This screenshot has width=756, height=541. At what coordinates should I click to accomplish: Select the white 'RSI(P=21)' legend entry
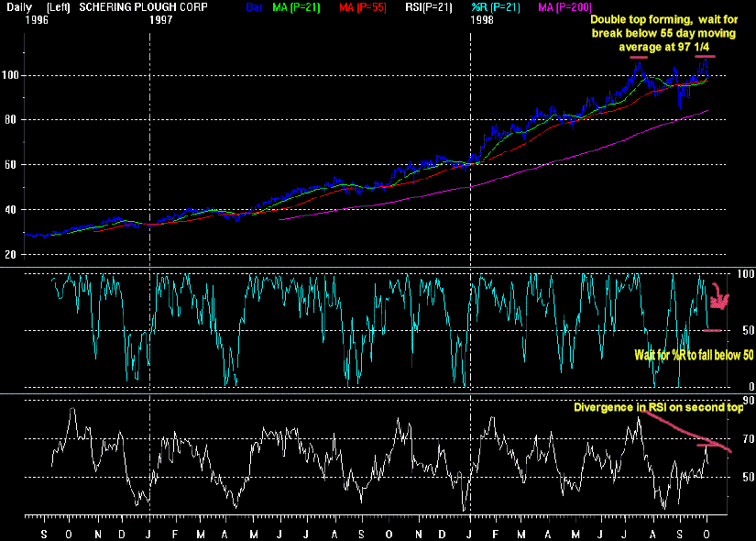(429, 7)
